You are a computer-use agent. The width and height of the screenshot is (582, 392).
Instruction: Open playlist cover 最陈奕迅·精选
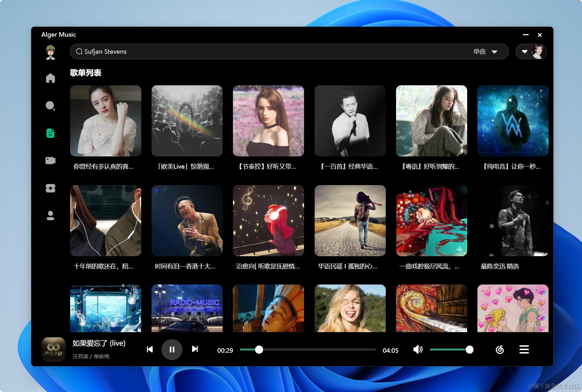click(513, 220)
